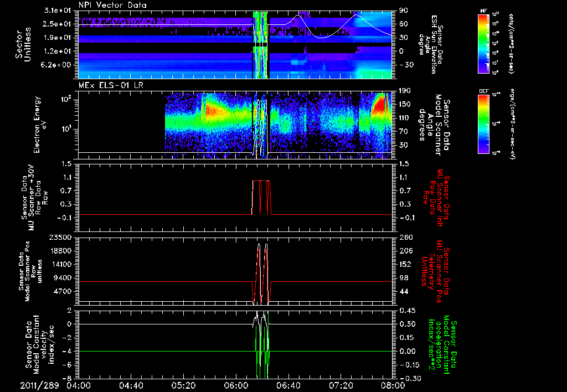567x392 pixels.
Task: Click the "08:00" time tick label
Action: point(393,385)
